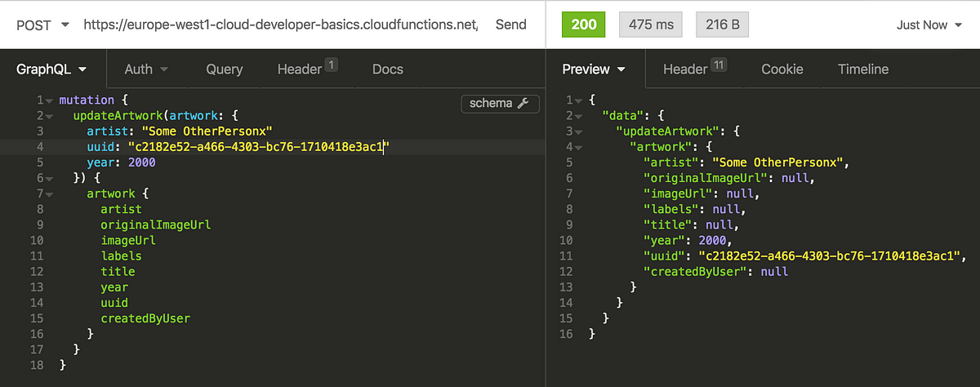Open the schema wrench button
Screen dimensions: 980x387
point(500,103)
